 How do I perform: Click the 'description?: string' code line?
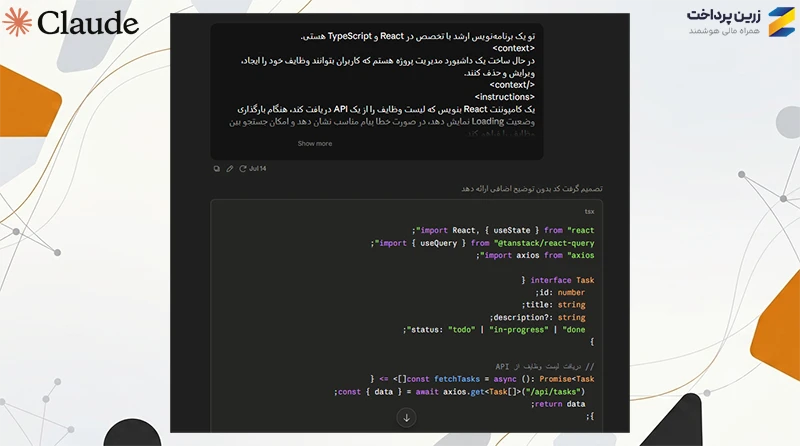pos(537,317)
